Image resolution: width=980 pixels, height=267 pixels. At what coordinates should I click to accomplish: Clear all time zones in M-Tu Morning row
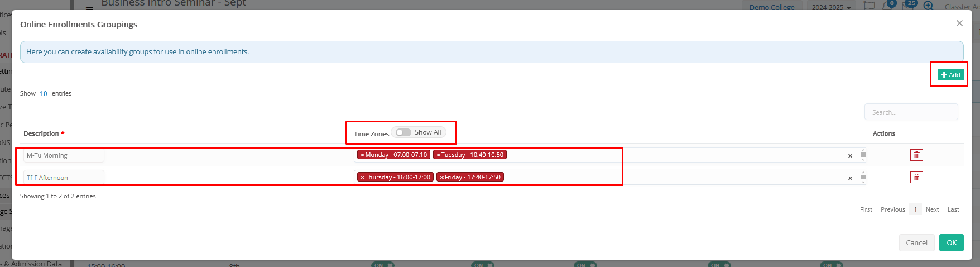[850, 156]
